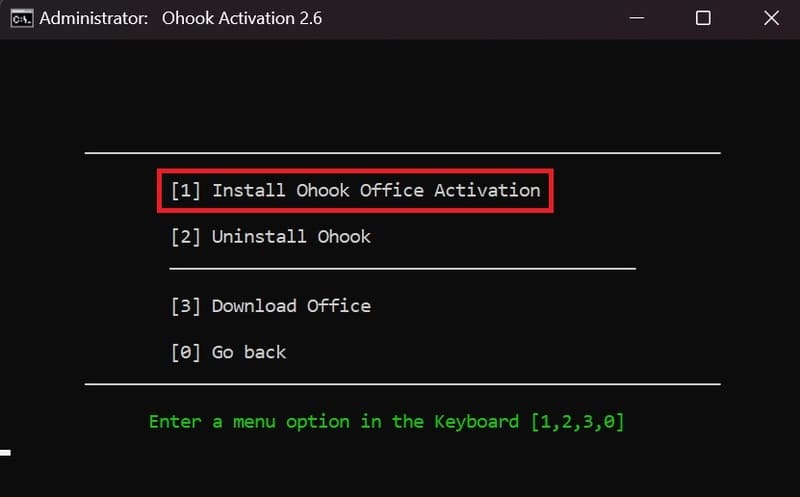800x497 pixels.
Task: Choose the "Download Office" menu entry
Action: [x=291, y=306]
